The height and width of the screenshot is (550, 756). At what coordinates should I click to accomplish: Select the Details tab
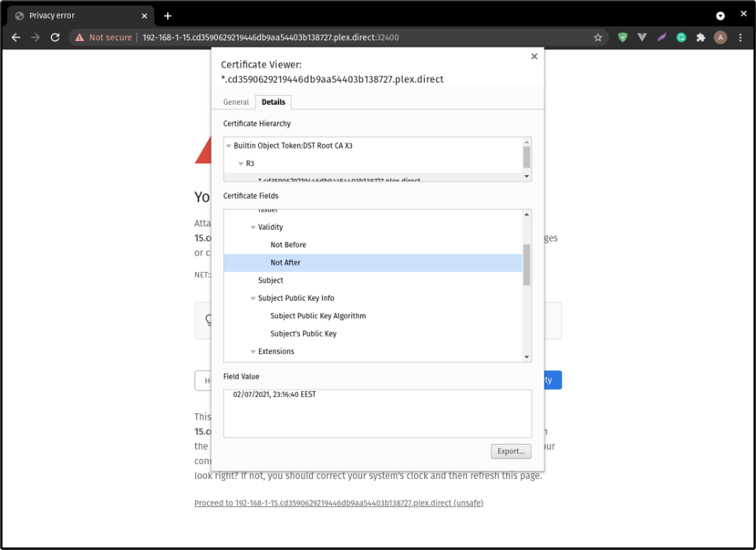[274, 102]
